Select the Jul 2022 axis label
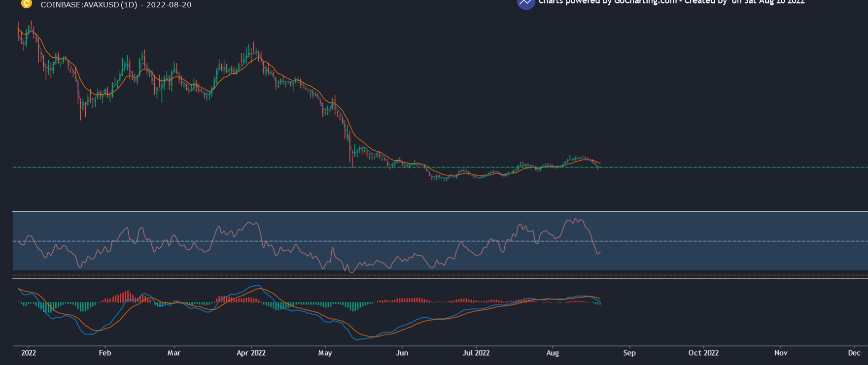The width and height of the screenshot is (868, 365). pos(476,353)
